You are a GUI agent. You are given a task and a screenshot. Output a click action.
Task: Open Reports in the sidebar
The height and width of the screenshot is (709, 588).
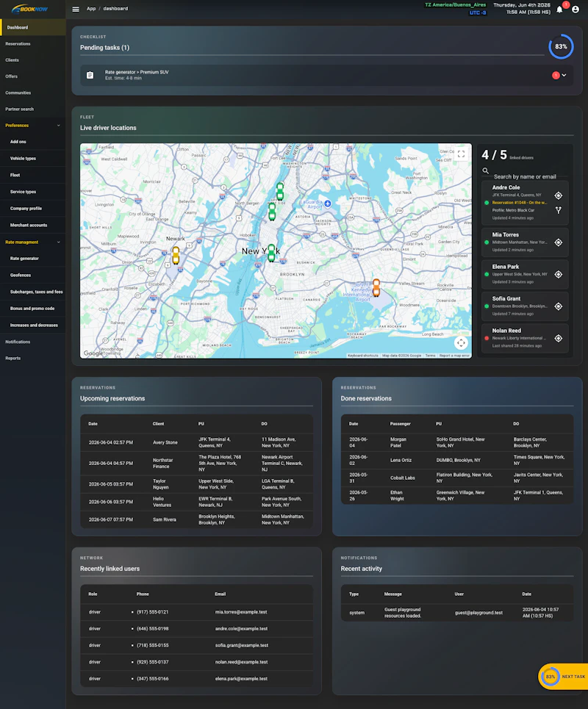(32, 358)
